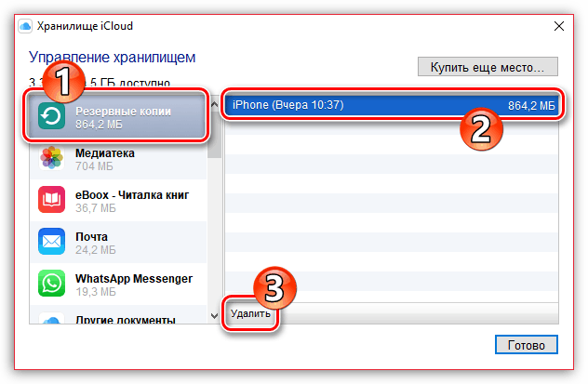The width and height of the screenshot is (588, 384).
Task: Click the 864,2 МБ size in iPhone row
Action: click(x=531, y=106)
